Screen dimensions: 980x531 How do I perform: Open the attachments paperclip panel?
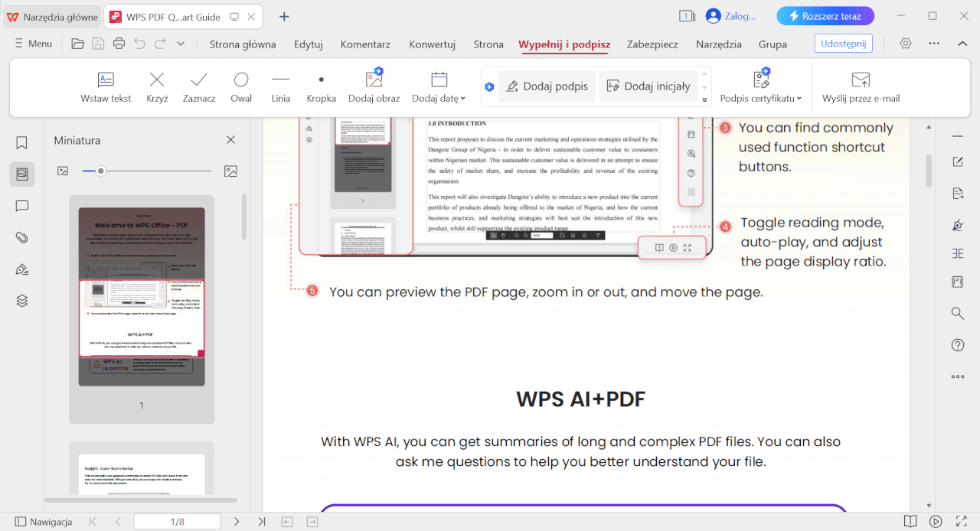pos(21,238)
